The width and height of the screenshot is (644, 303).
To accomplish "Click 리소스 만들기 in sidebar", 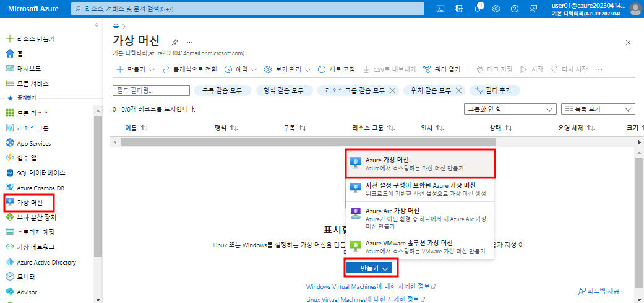I will [30, 39].
